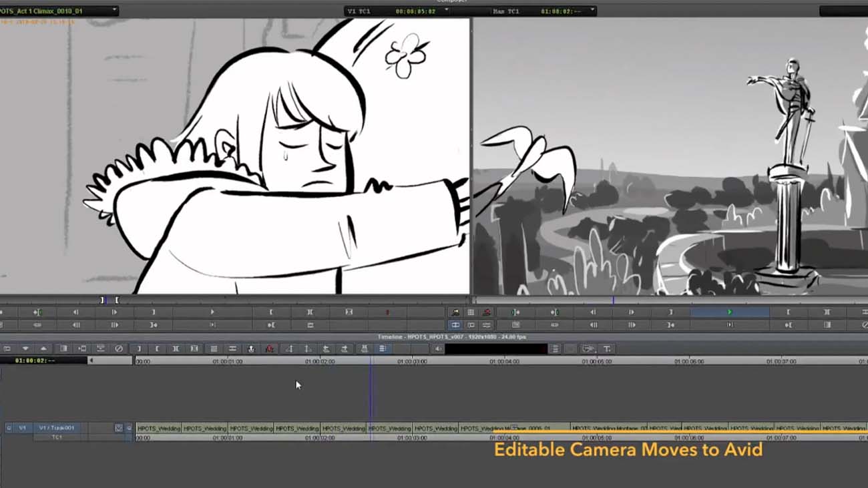Click the record monitor statue image

point(670,156)
